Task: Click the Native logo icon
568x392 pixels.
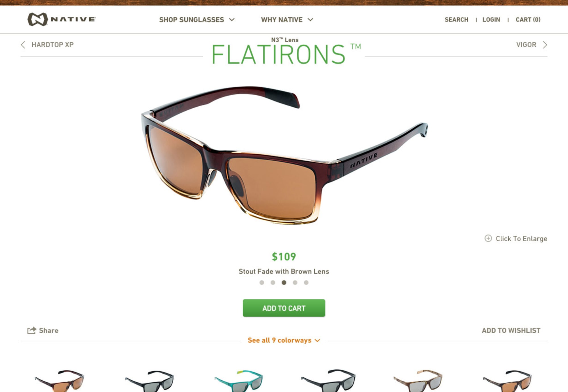Action: (x=37, y=19)
